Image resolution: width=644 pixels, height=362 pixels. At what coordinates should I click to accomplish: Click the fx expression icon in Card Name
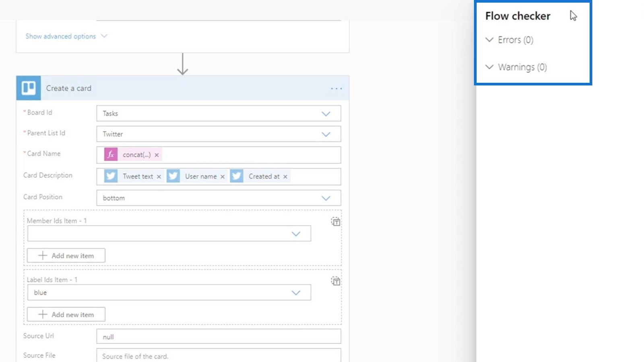111,154
